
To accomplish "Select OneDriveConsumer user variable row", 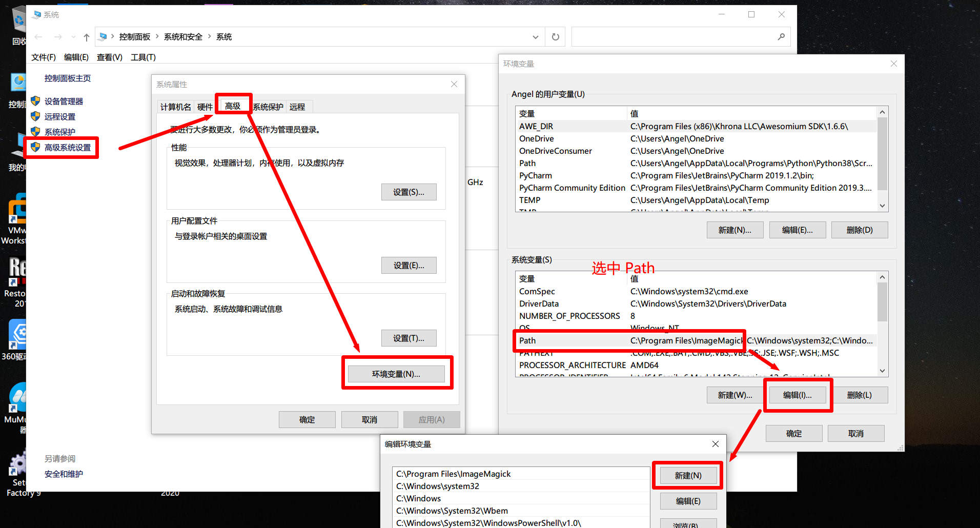I will pos(697,151).
